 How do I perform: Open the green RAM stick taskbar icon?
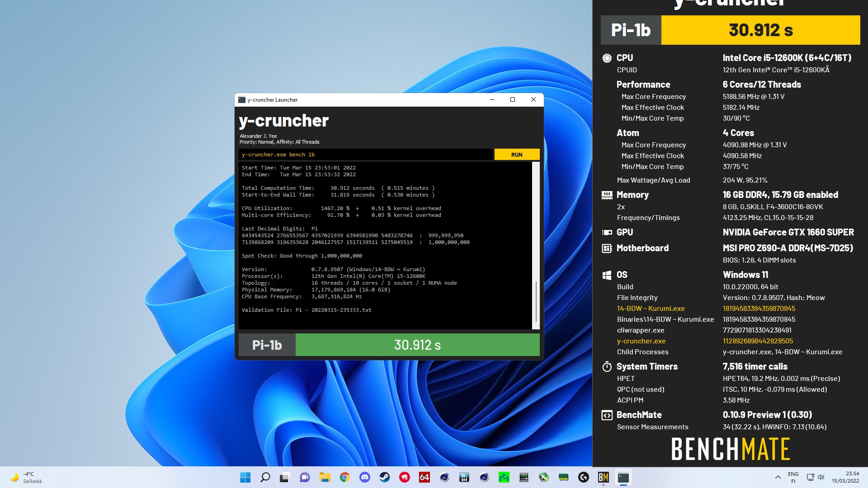564,477
